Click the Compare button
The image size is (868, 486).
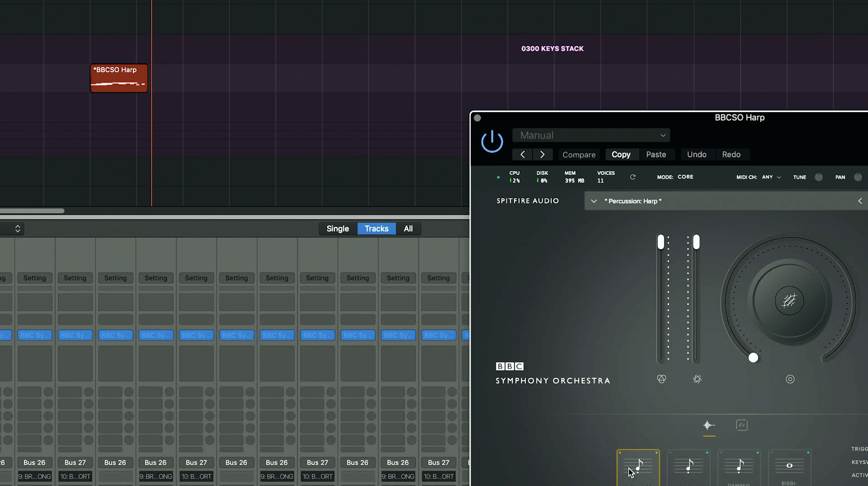tap(579, 154)
